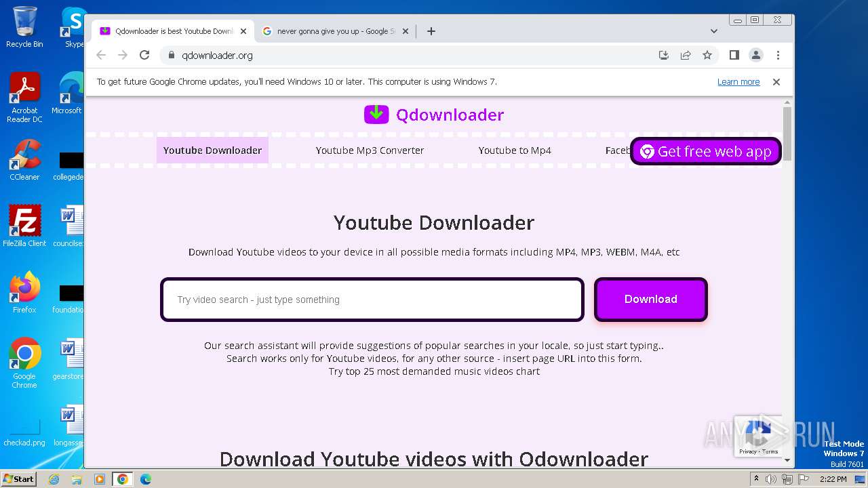Click Edge icon in taskbar
Viewport: 868px width, 488px height.
point(145,479)
